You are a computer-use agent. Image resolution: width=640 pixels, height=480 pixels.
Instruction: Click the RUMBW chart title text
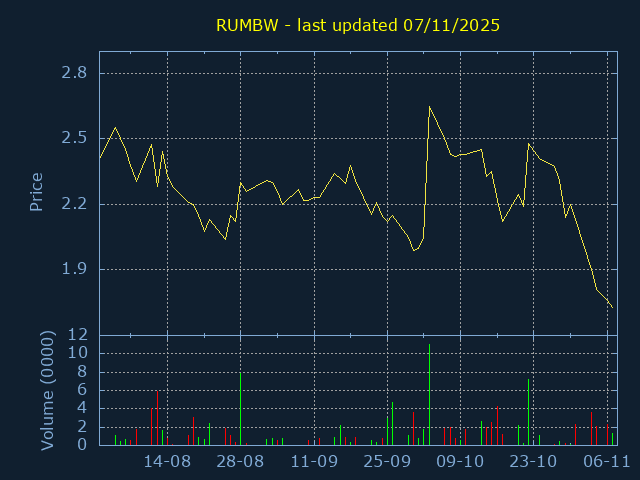click(358, 25)
